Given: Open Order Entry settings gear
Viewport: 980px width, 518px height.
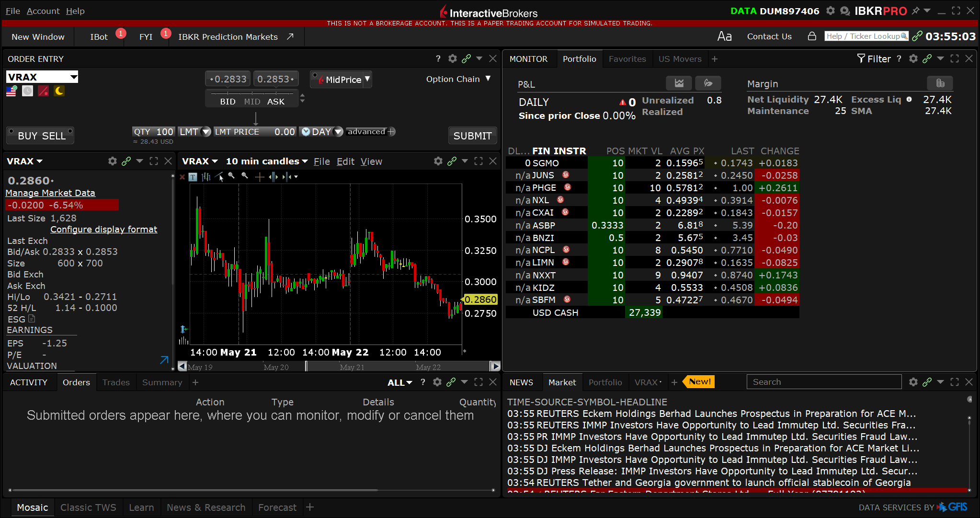Looking at the screenshot, I should [452, 58].
